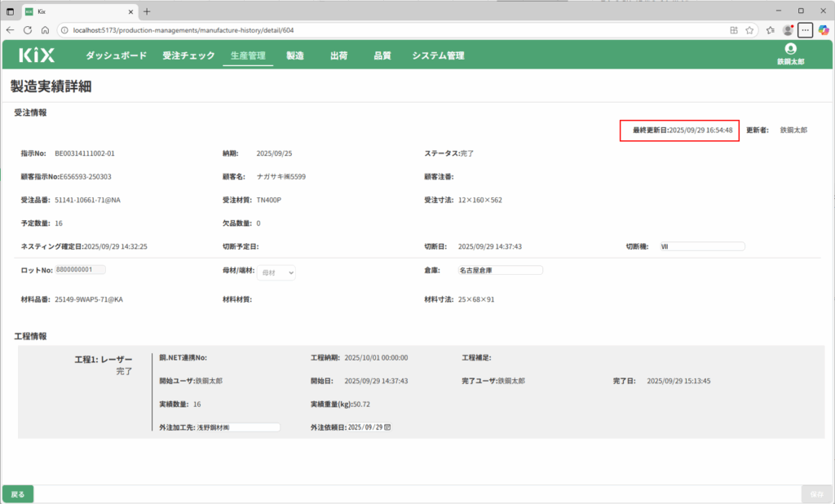The width and height of the screenshot is (835, 504).
Task: Click the 保存 button
Action: click(x=816, y=494)
